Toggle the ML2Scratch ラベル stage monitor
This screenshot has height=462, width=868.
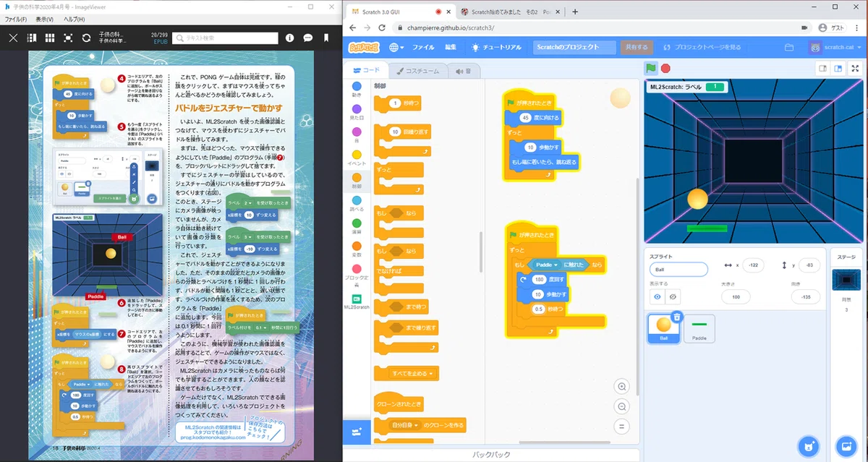(x=685, y=87)
